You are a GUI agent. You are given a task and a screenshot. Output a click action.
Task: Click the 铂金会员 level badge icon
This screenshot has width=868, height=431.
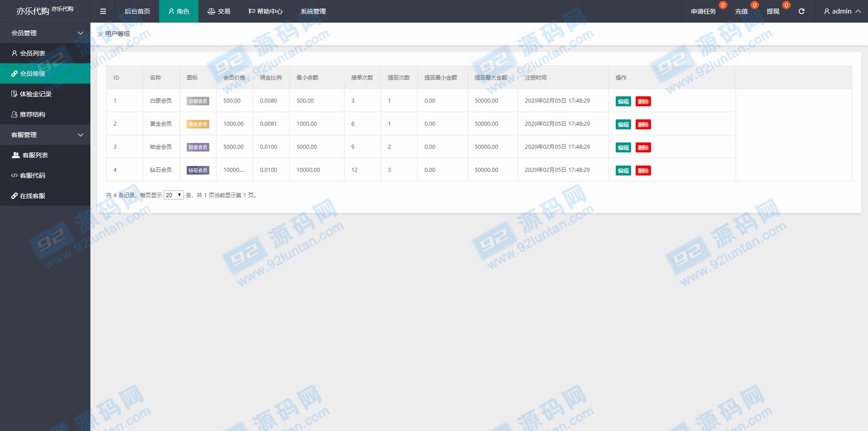pyautogui.click(x=198, y=147)
